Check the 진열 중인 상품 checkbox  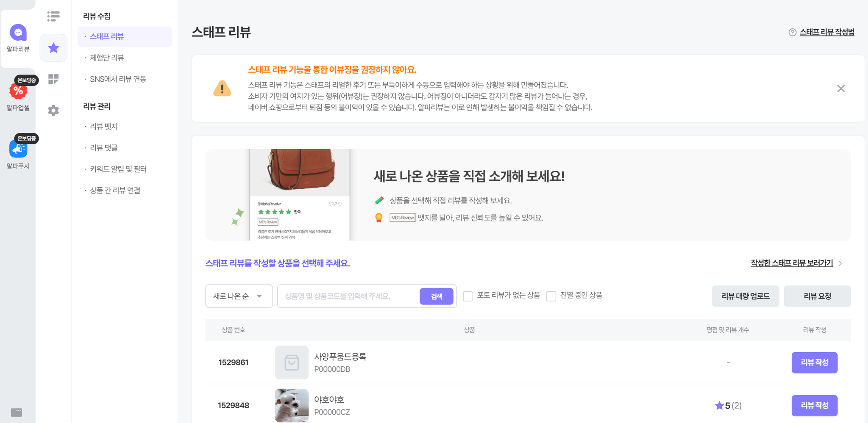[x=551, y=296]
